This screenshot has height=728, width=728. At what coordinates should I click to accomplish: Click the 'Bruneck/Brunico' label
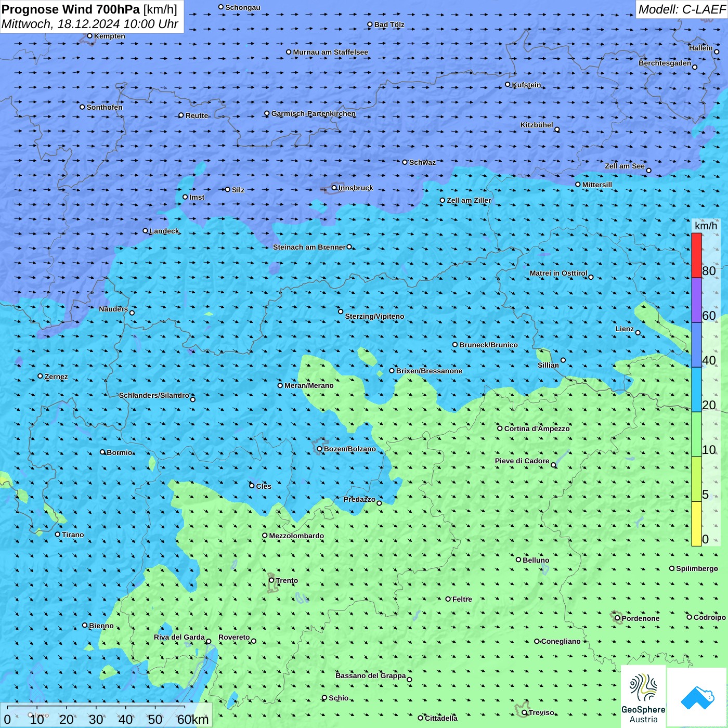pyautogui.click(x=488, y=345)
